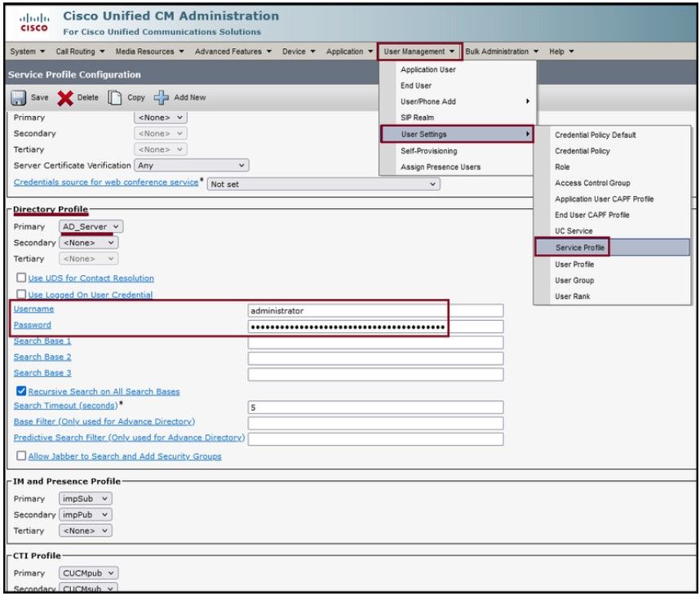The width and height of the screenshot is (700, 596).
Task: Open the Bulk Administration menu
Action: click(x=502, y=51)
